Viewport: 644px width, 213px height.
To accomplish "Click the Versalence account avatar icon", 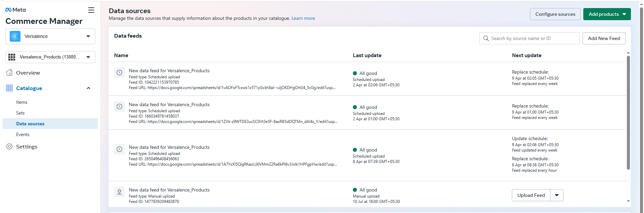I will pyautogui.click(x=15, y=36).
